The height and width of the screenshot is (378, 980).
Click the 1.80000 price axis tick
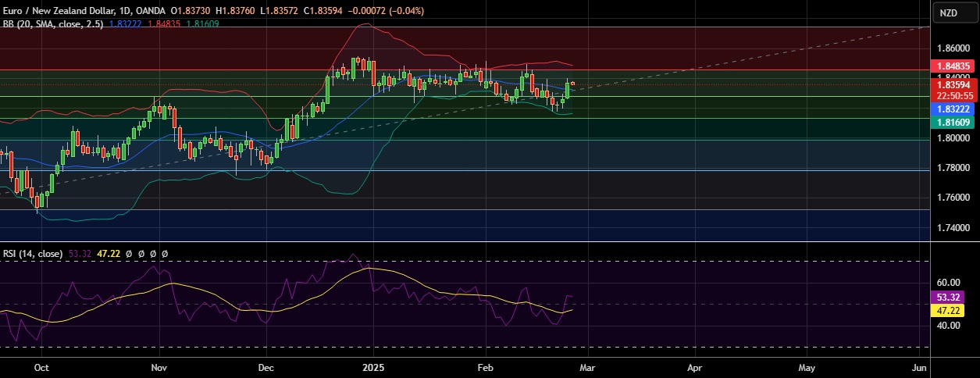click(x=952, y=138)
